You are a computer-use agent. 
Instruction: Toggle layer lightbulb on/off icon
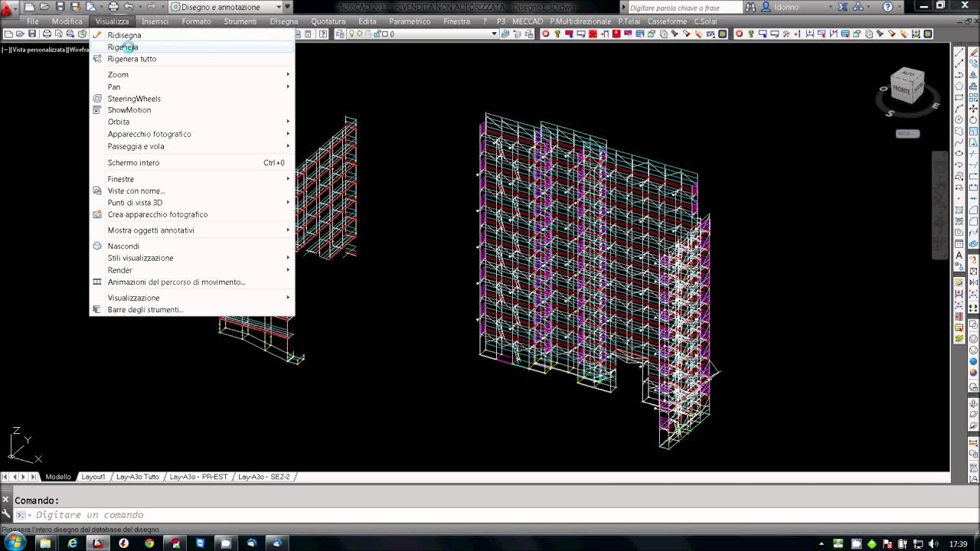point(352,34)
